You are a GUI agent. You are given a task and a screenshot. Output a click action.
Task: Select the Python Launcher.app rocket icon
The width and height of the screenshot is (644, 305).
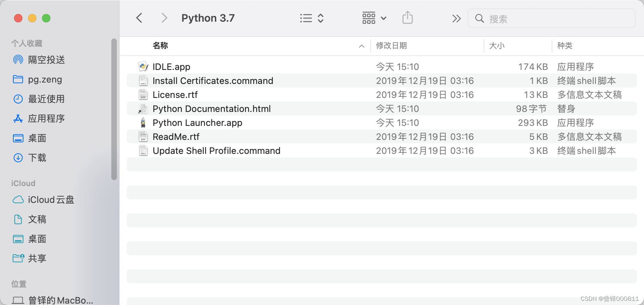pyautogui.click(x=143, y=122)
